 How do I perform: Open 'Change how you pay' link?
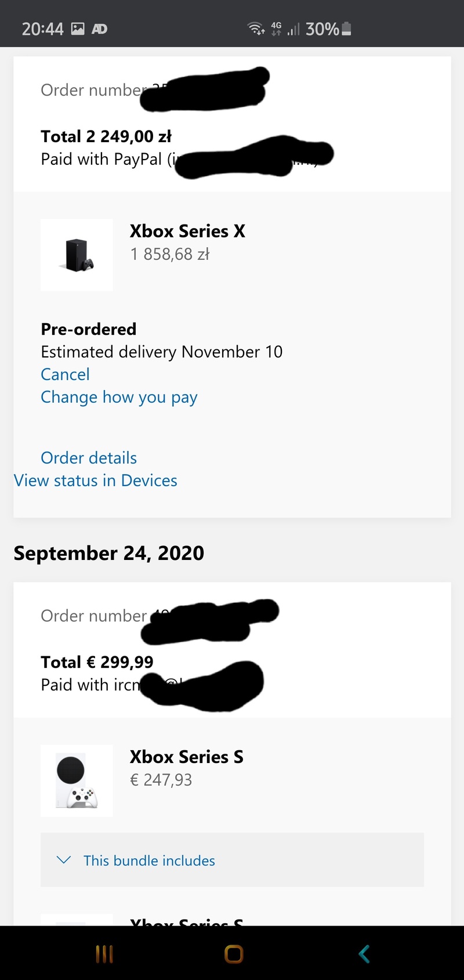tap(119, 397)
